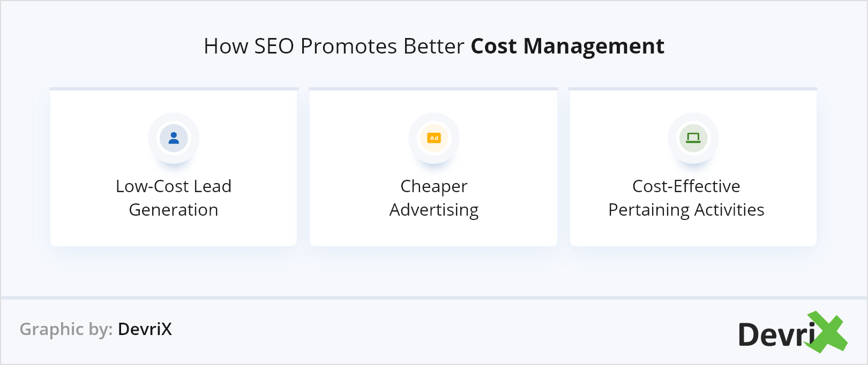Click the black Devri wordmark in the logo

pyautogui.click(x=776, y=335)
